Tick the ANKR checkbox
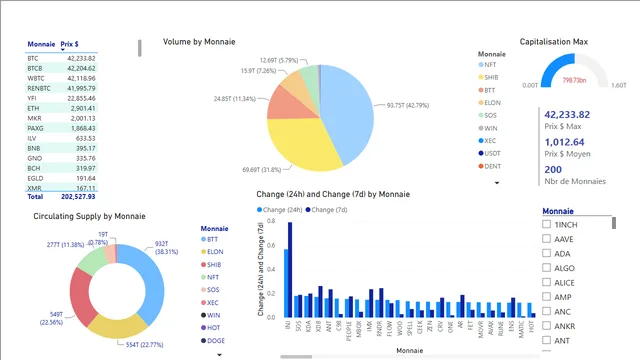 tap(547, 325)
